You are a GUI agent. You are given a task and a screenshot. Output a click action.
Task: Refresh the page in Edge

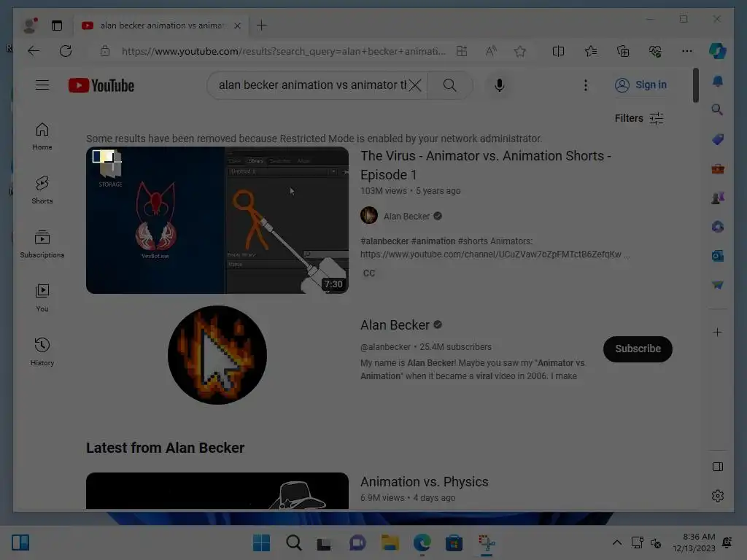pos(65,51)
